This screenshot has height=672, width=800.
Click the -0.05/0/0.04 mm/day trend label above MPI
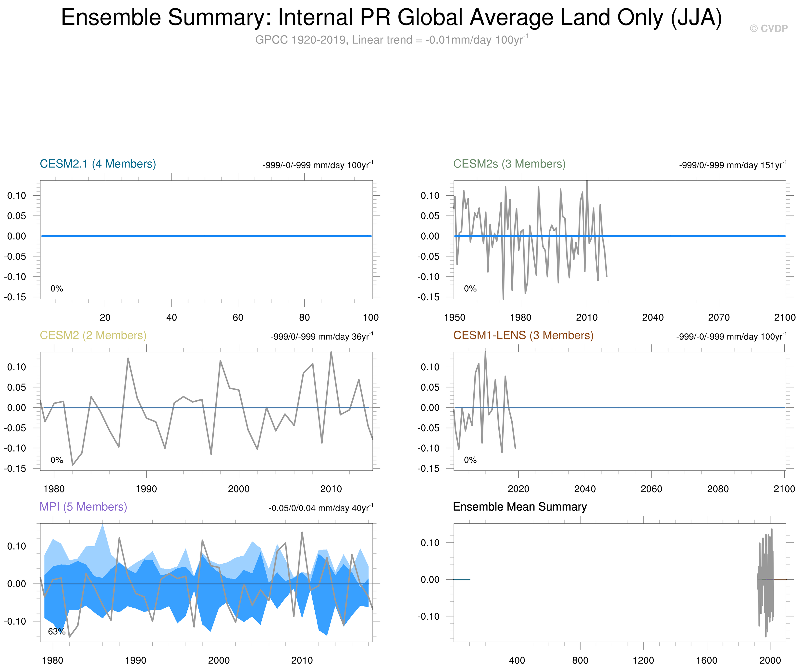coord(320,508)
